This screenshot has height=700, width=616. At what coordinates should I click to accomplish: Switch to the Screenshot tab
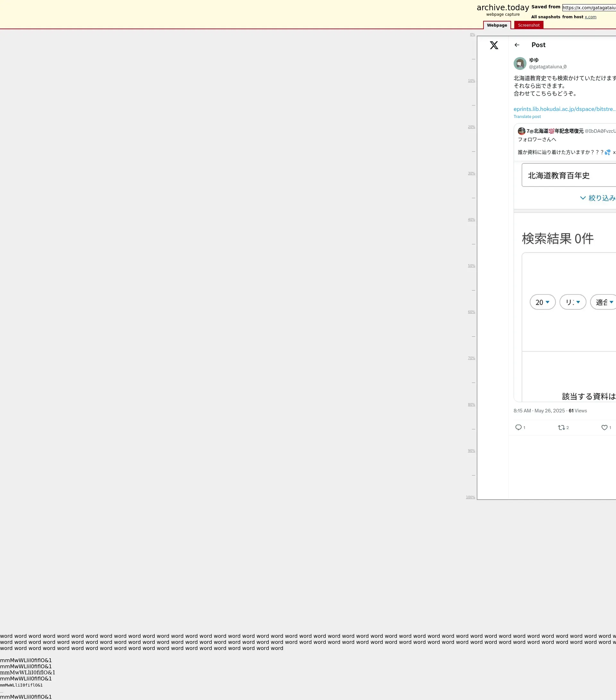528,25
